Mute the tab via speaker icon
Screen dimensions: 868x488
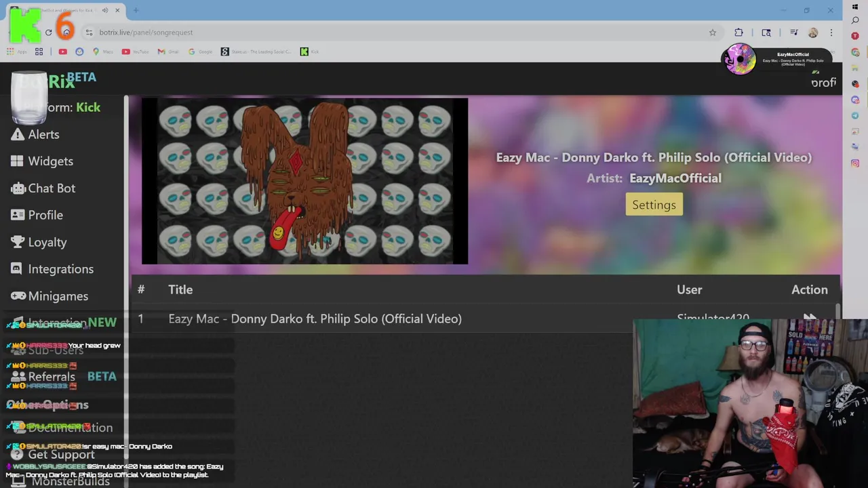[105, 10]
